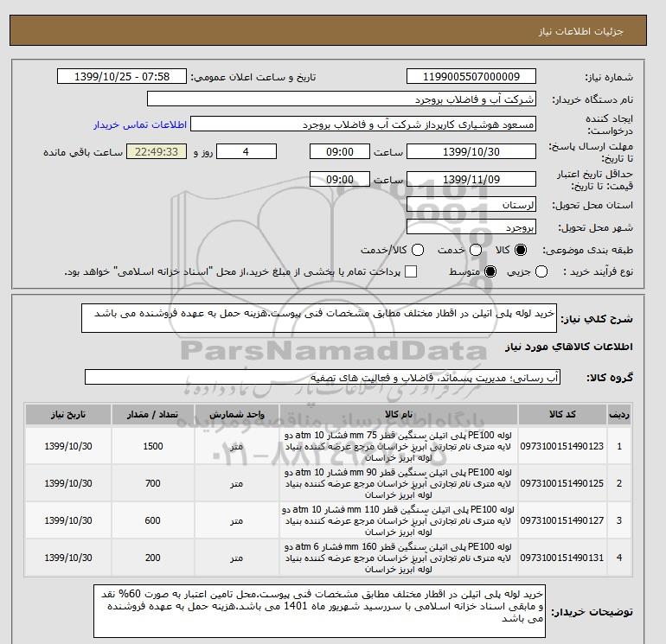The height and width of the screenshot is (644, 666).
Task: Click the general need description text box
Action: pos(319,318)
